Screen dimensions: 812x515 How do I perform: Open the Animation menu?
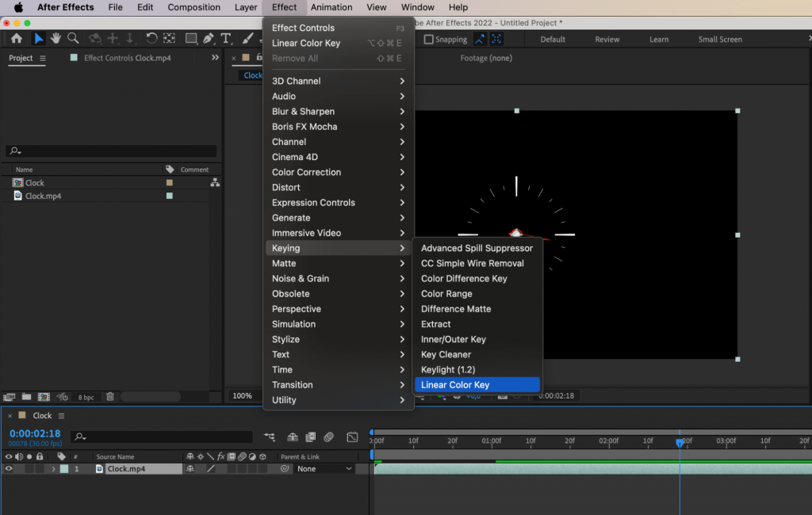(331, 7)
